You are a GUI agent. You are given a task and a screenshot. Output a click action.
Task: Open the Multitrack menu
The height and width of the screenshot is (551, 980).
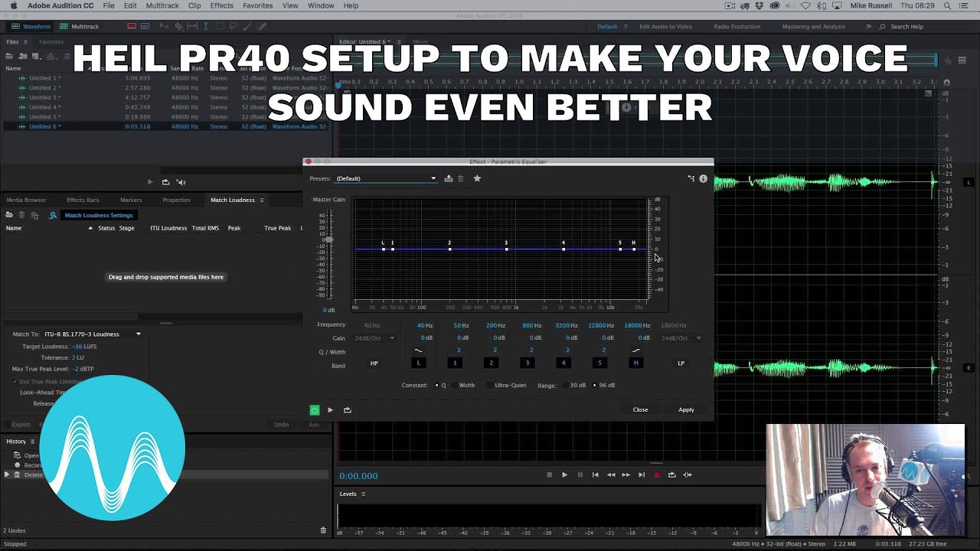[162, 5]
